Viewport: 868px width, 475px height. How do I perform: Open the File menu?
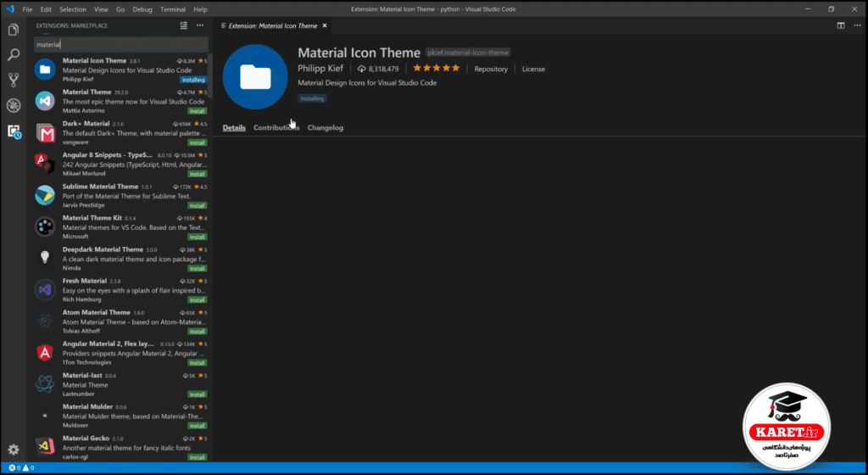27,9
